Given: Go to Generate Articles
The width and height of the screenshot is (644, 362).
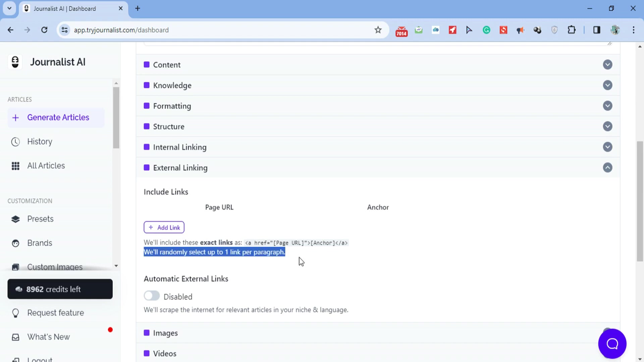Looking at the screenshot, I should click(56, 118).
